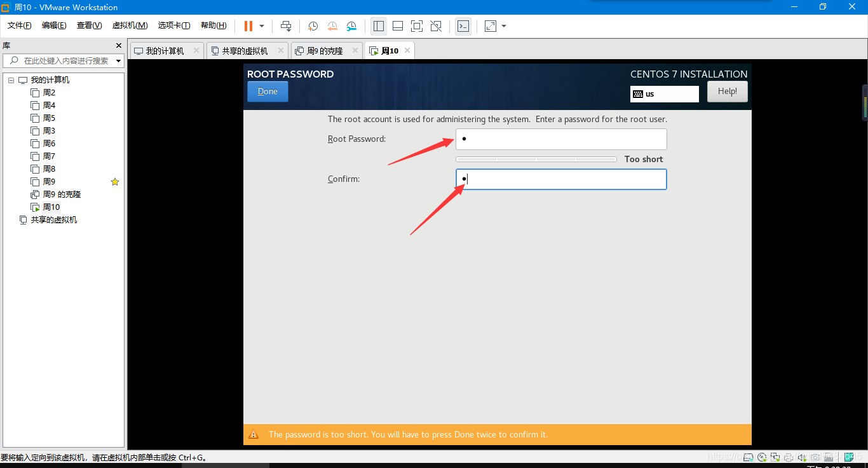Open the power options dropdown beside pause
Screen dimensions: 868x468
tap(262, 26)
